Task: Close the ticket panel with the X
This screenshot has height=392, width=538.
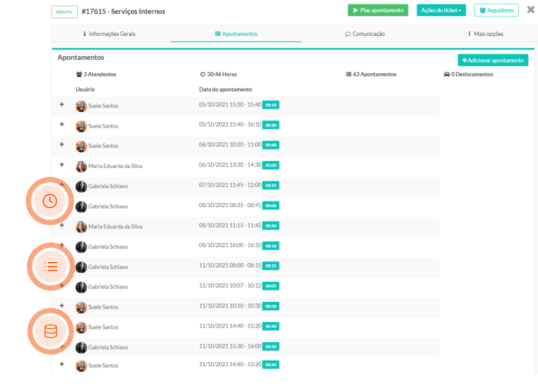Action: 531,10
